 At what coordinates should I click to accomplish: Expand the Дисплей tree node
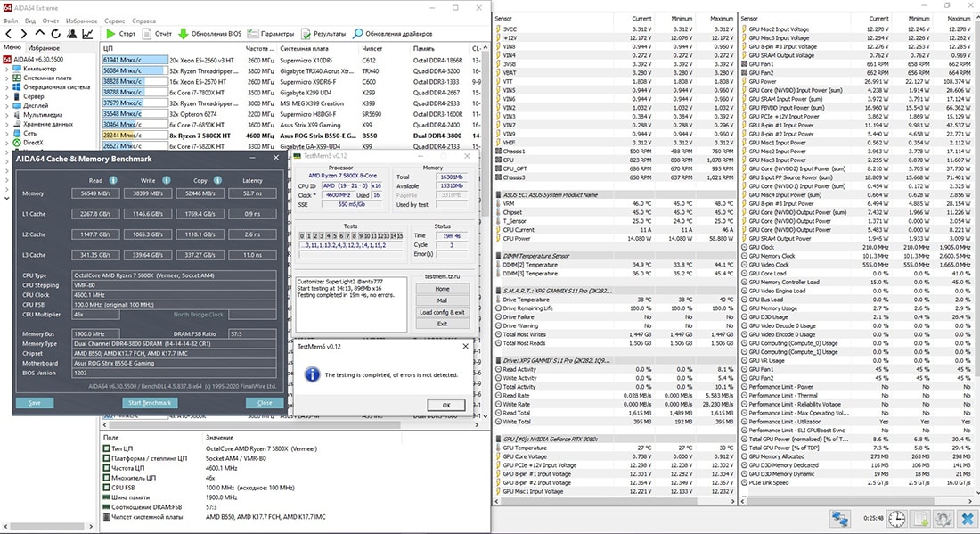click(x=8, y=105)
